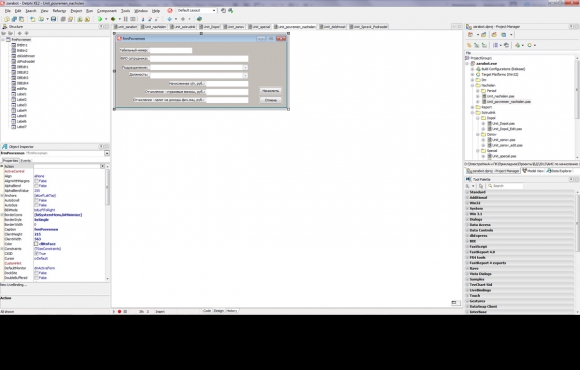The height and width of the screenshot is (370, 580).
Task: Click the Color property clBtnFace swatch
Action: click(x=36, y=244)
